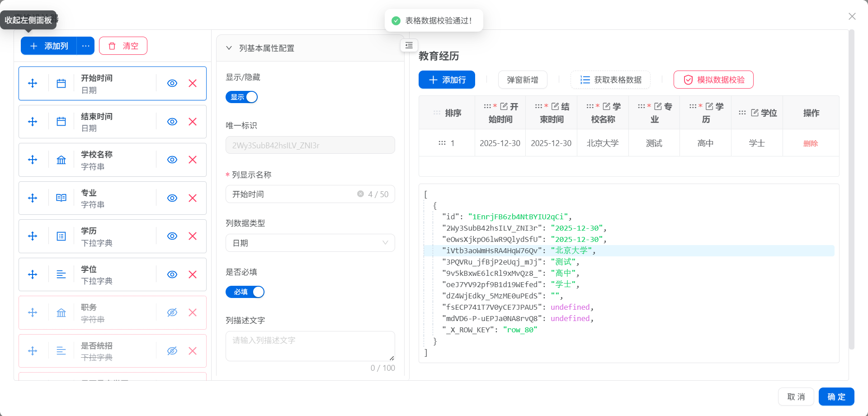
Task: Click the drag handle icon for 开始时间 column
Action: [33, 83]
